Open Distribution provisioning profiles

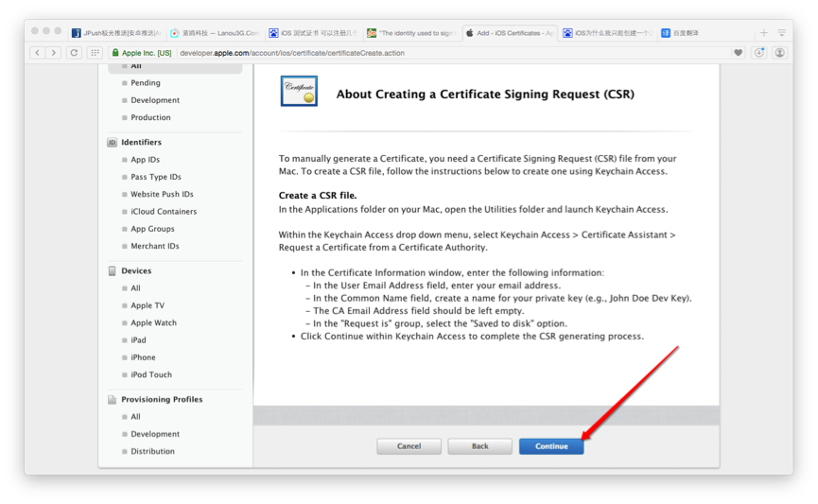[153, 451]
